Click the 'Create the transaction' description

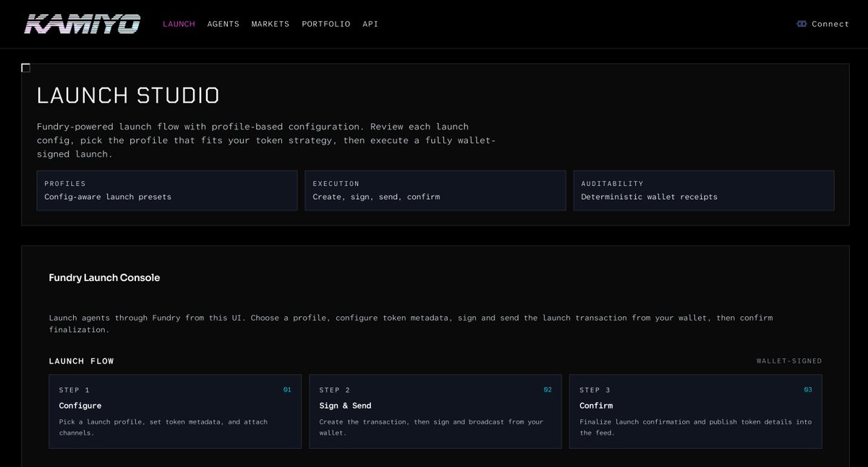(431, 427)
